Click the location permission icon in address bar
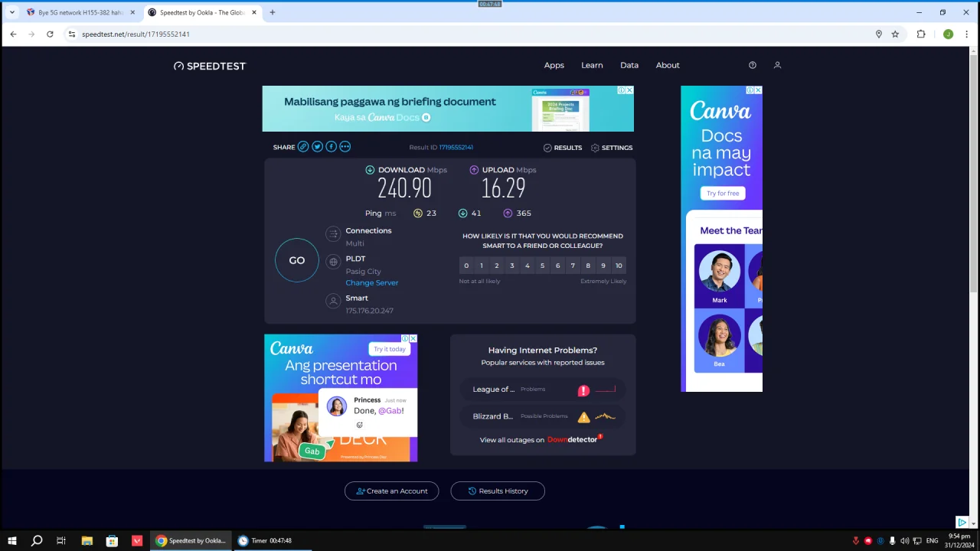 [x=879, y=34]
